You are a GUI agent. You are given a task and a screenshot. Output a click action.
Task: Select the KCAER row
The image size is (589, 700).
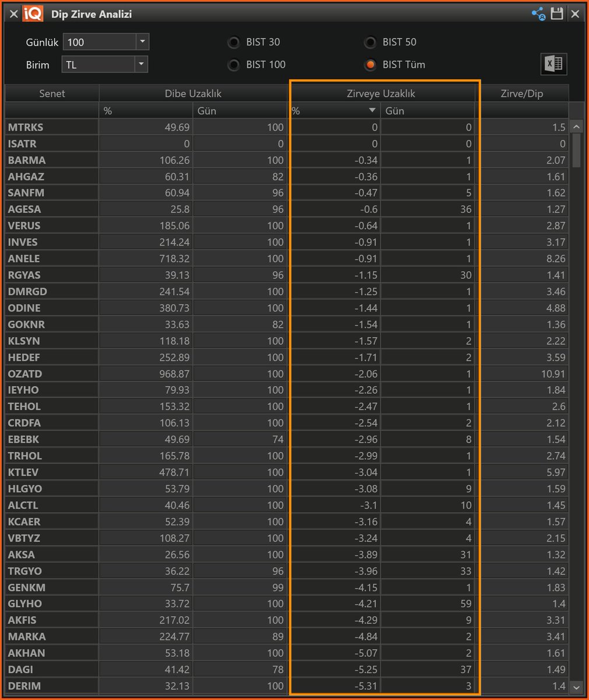(x=287, y=521)
